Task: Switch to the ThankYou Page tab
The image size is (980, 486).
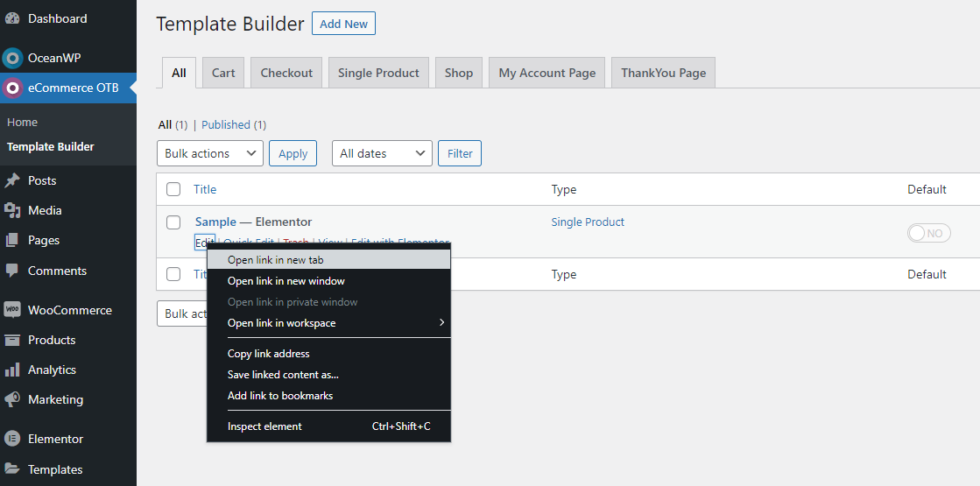Action: pos(663,73)
